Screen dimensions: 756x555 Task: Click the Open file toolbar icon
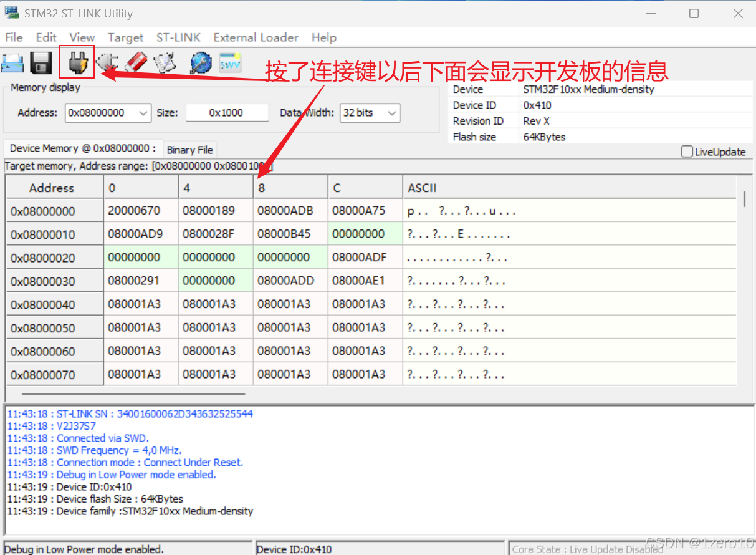coord(12,63)
